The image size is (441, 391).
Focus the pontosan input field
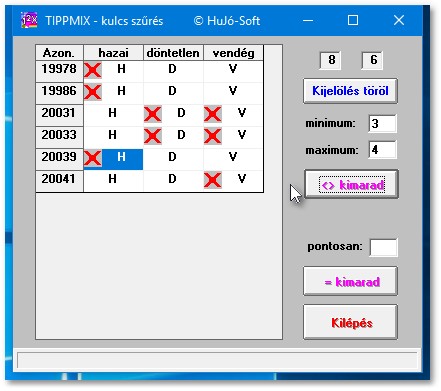tap(383, 247)
